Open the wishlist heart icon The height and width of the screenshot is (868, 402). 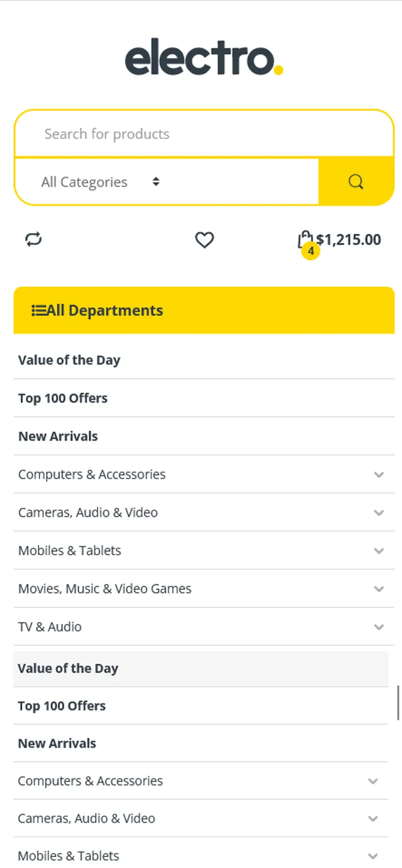point(204,240)
